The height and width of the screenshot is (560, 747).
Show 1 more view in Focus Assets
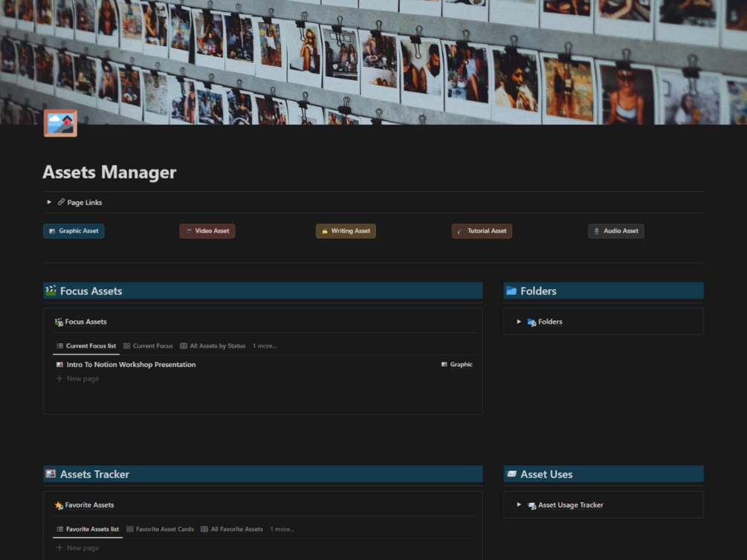point(265,345)
